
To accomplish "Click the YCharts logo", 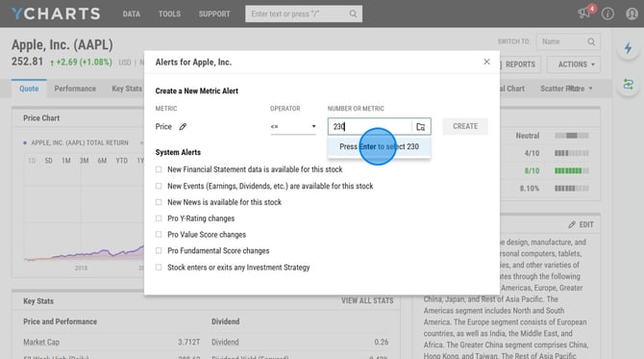I will click(56, 13).
